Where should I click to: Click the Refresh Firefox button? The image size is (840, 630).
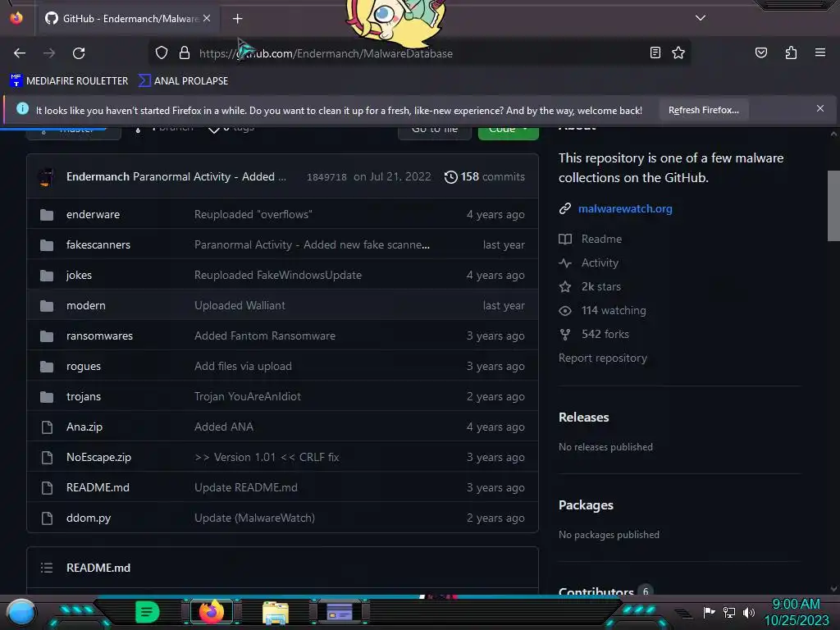(703, 110)
